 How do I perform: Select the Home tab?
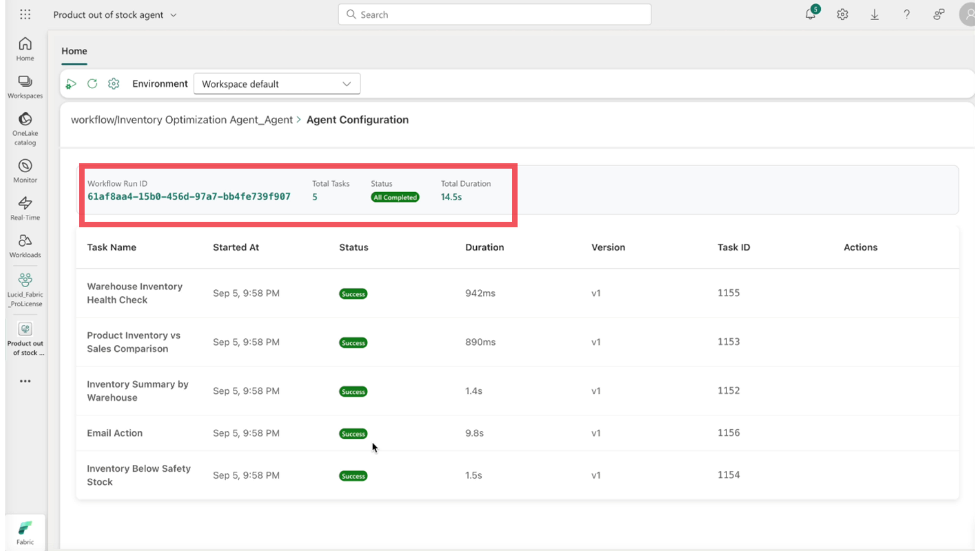click(74, 51)
